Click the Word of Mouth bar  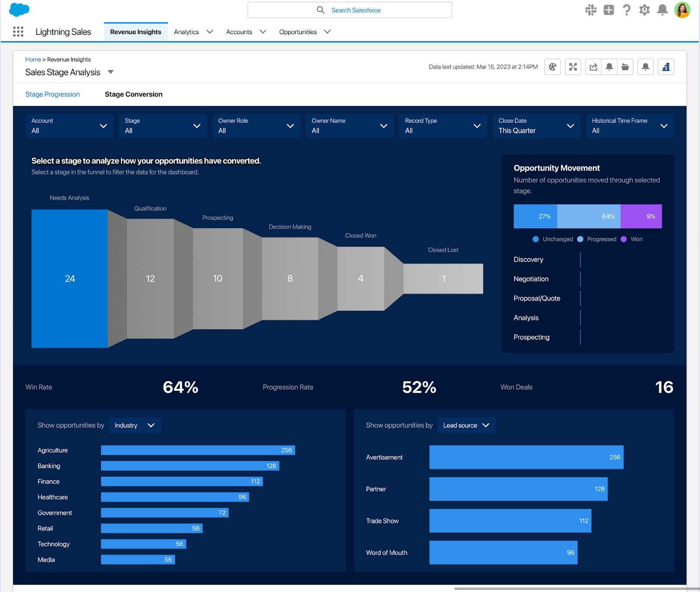503,553
